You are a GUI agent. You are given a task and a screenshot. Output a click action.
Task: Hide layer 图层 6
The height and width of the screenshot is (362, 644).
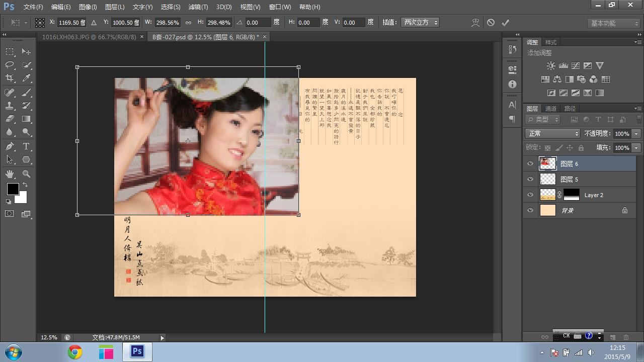(530, 163)
